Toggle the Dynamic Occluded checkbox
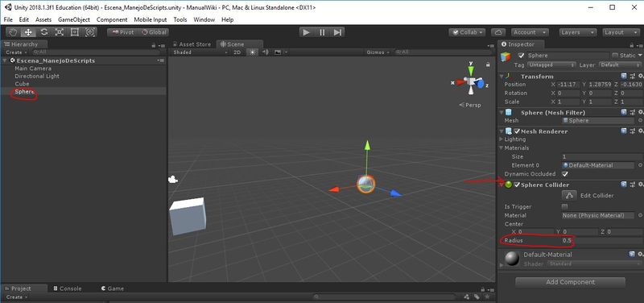The height and width of the screenshot is (303, 644). point(565,174)
